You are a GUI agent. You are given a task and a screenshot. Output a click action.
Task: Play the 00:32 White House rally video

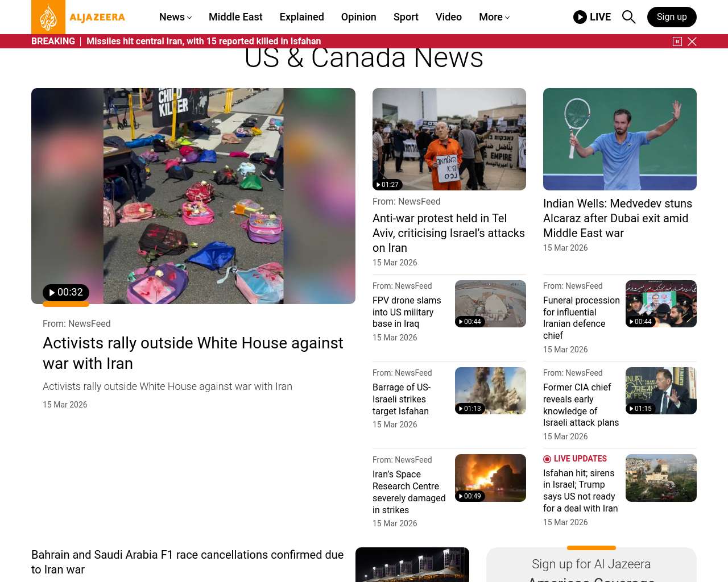66,292
